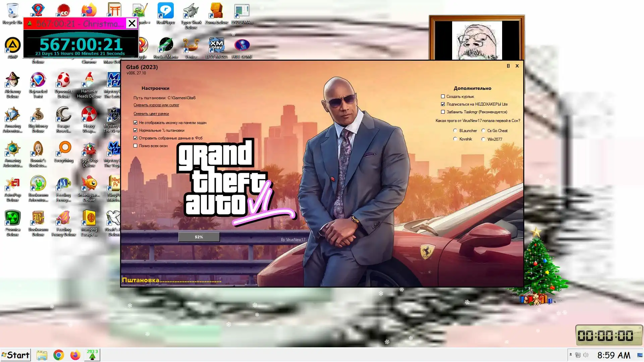Image resolution: width=644 pixels, height=362 pixels.
Task: Click the 52% progress bar
Action: 199,237
